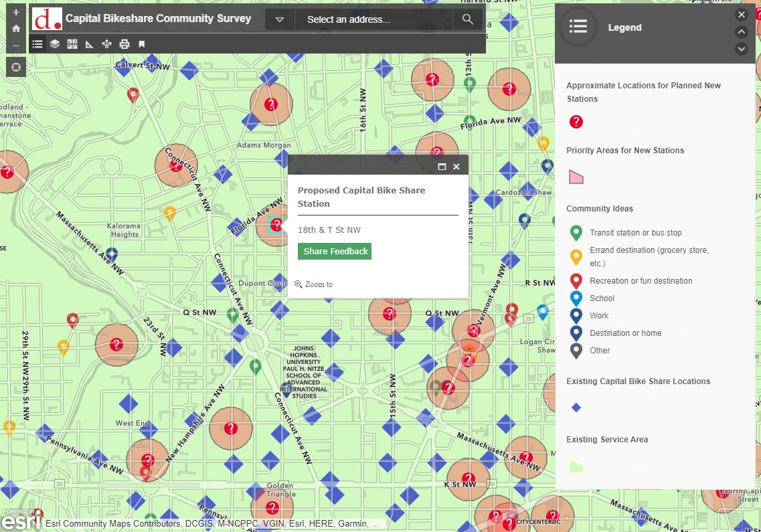Select the Measurement tool

(88, 43)
